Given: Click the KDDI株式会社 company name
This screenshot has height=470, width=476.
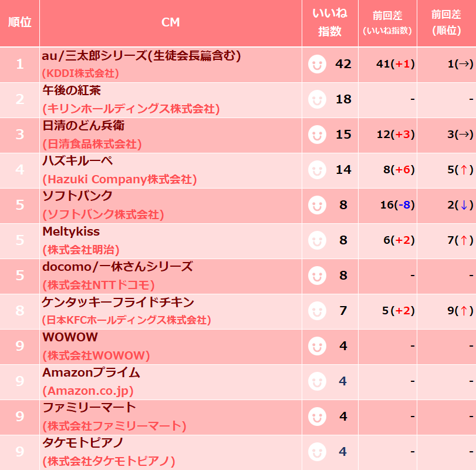Looking at the screenshot, I should pos(80,73).
